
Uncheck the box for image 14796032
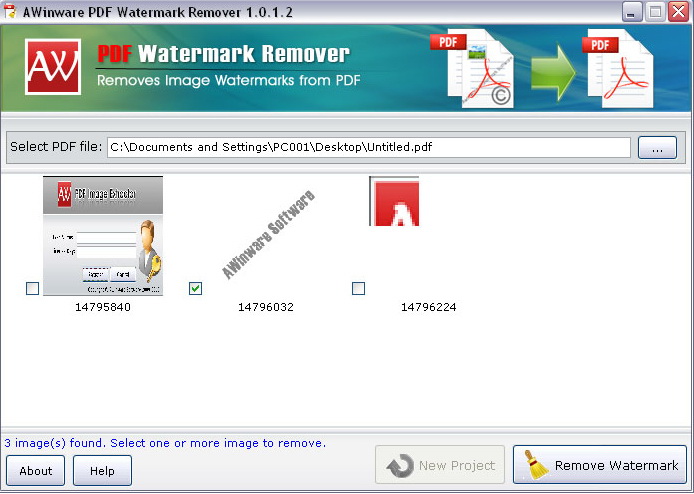pyautogui.click(x=195, y=289)
